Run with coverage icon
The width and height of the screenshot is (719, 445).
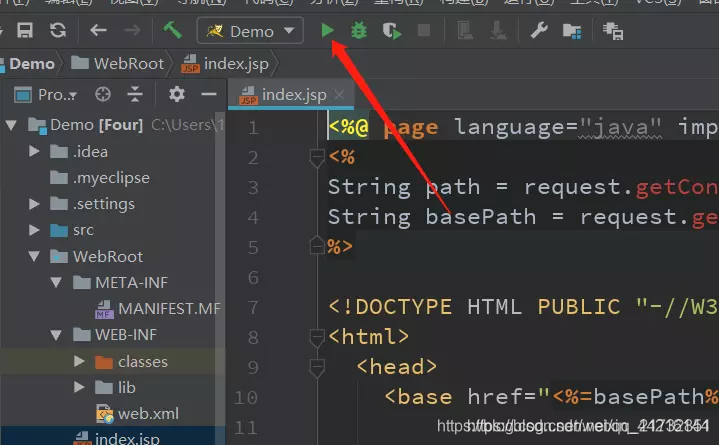coord(392,31)
